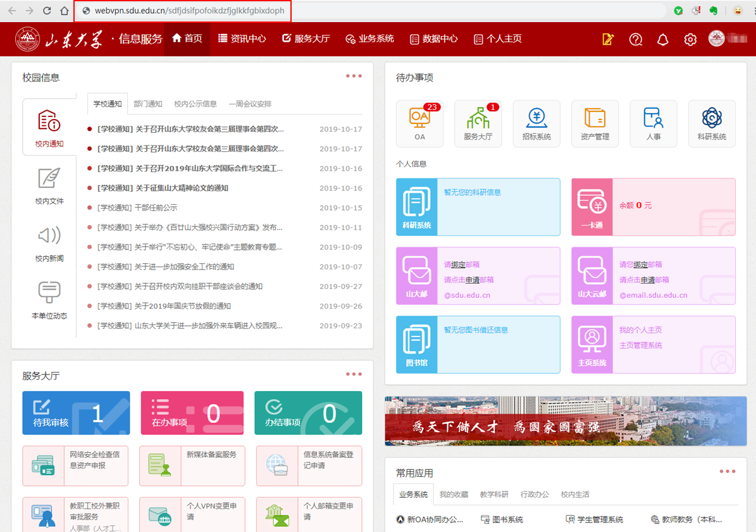
Task: Go back with browser back arrow
Action: click(x=12, y=11)
